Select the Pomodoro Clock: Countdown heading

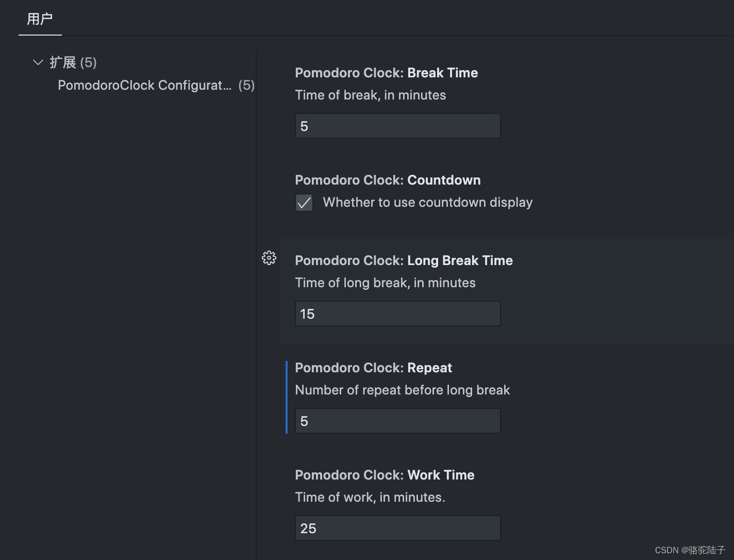(x=387, y=179)
